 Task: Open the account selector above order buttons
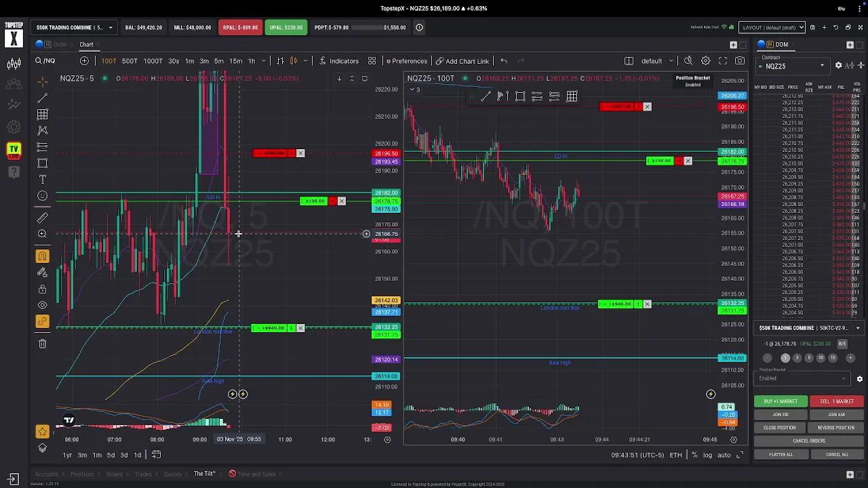(810, 328)
